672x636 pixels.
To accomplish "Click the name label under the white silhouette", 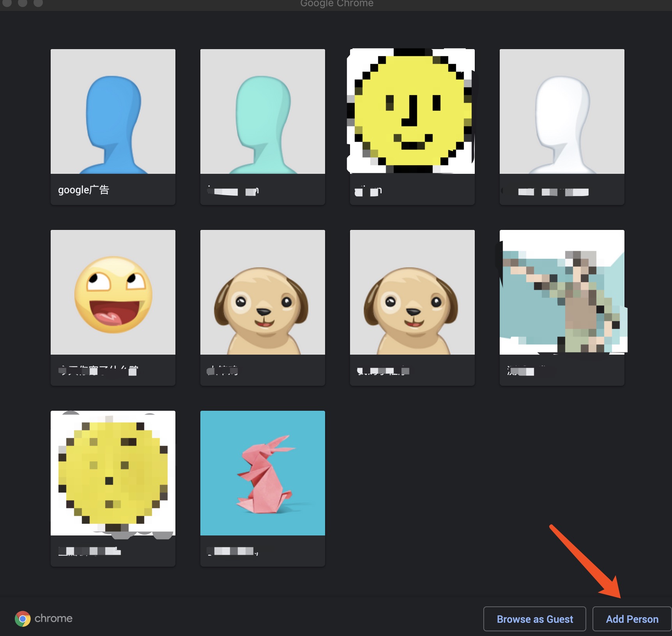I will pyautogui.click(x=553, y=191).
